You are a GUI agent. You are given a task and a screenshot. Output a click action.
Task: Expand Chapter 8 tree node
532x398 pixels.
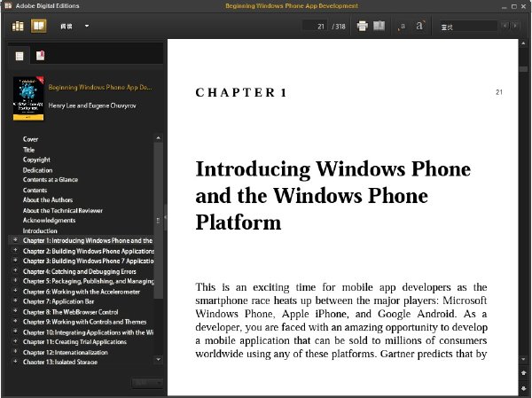15,311
